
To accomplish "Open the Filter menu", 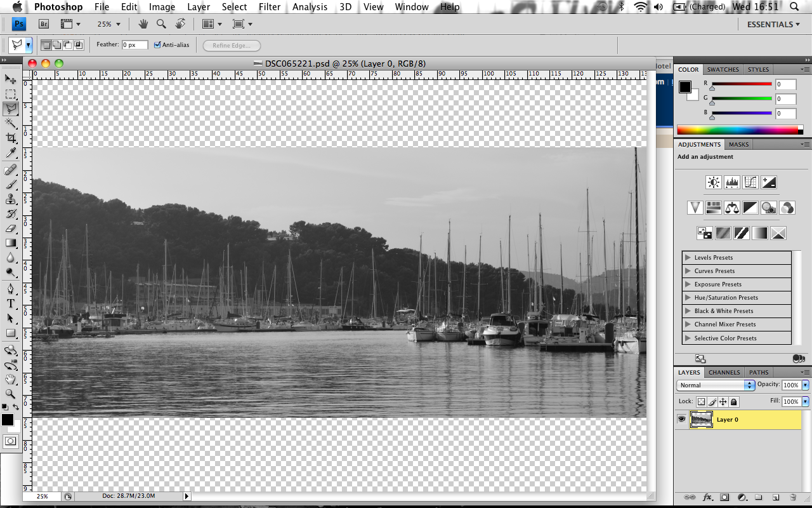I will (x=270, y=7).
